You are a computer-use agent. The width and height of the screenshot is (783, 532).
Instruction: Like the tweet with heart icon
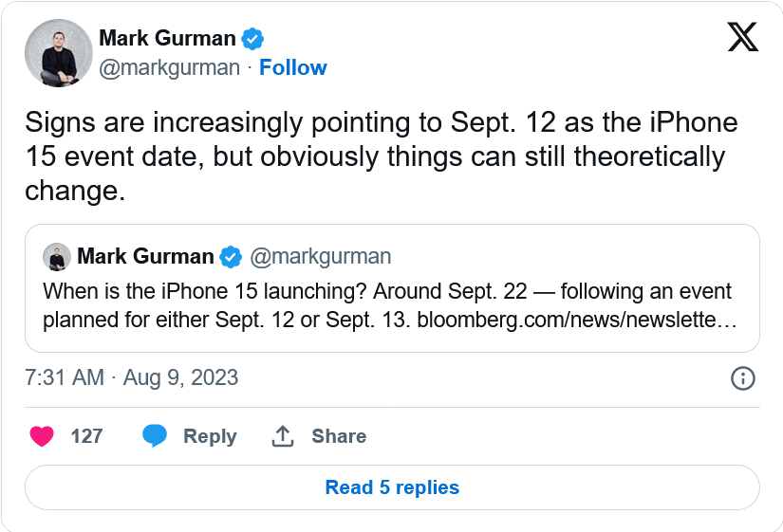[x=42, y=436]
